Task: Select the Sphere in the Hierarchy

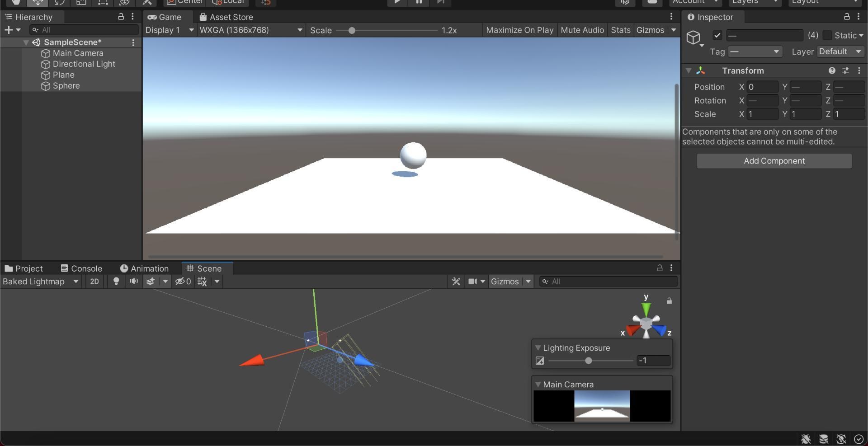Action: pyautogui.click(x=66, y=85)
